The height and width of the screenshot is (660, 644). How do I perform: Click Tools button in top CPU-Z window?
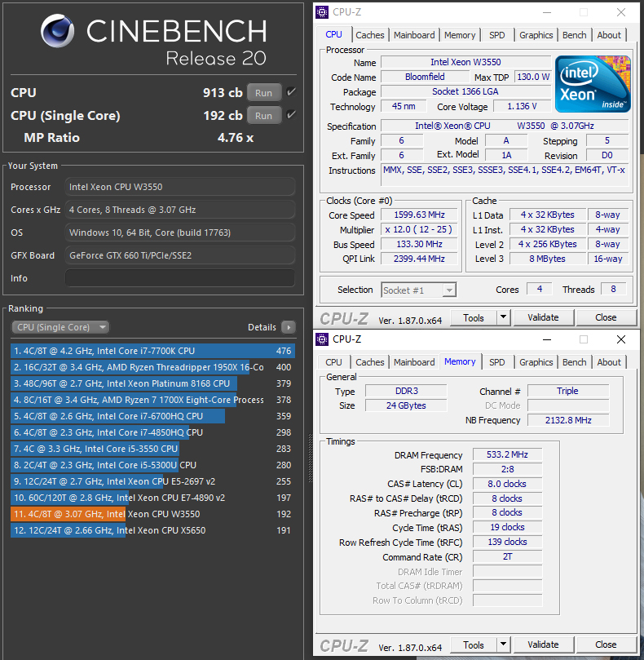474,317
